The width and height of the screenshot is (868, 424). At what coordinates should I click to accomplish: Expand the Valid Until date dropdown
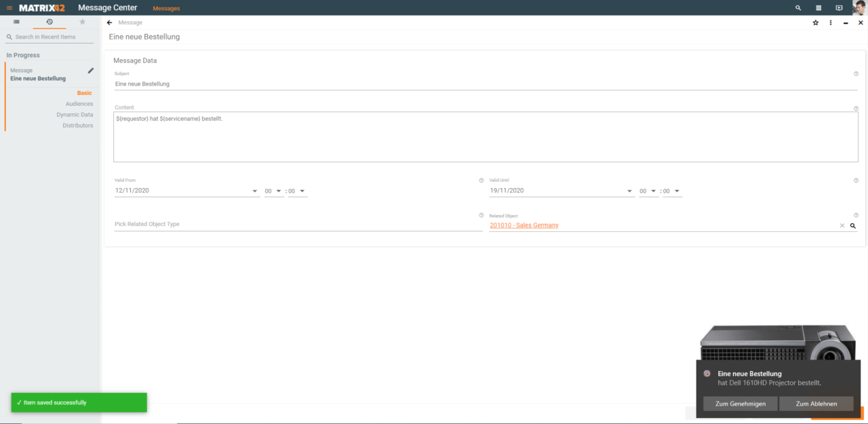pyautogui.click(x=630, y=191)
